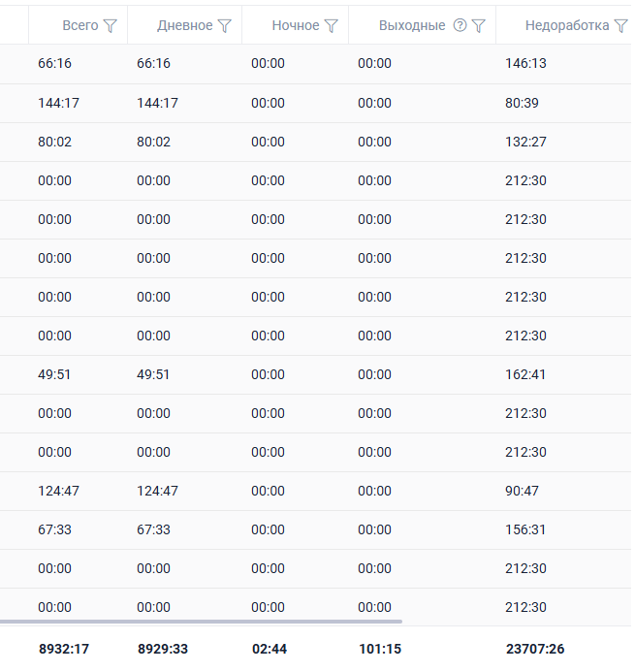This screenshot has height=672, width=635.
Task: Click the 101:15 Выходные footer total
Action: click(x=380, y=649)
